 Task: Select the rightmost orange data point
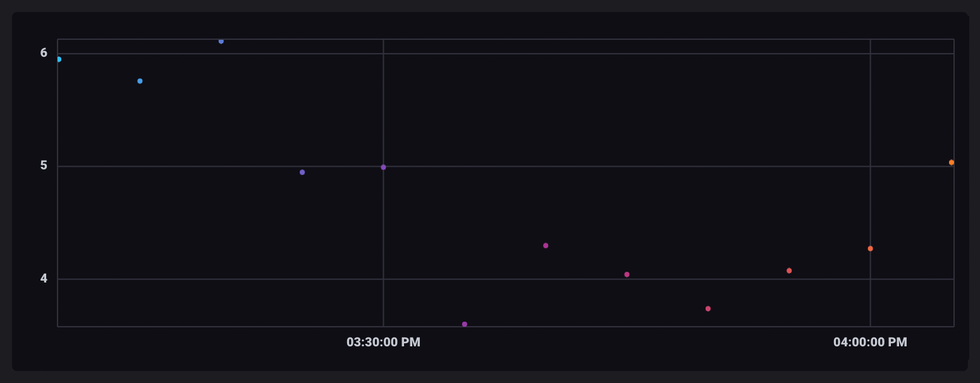pyautogui.click(x=952, y=162)
